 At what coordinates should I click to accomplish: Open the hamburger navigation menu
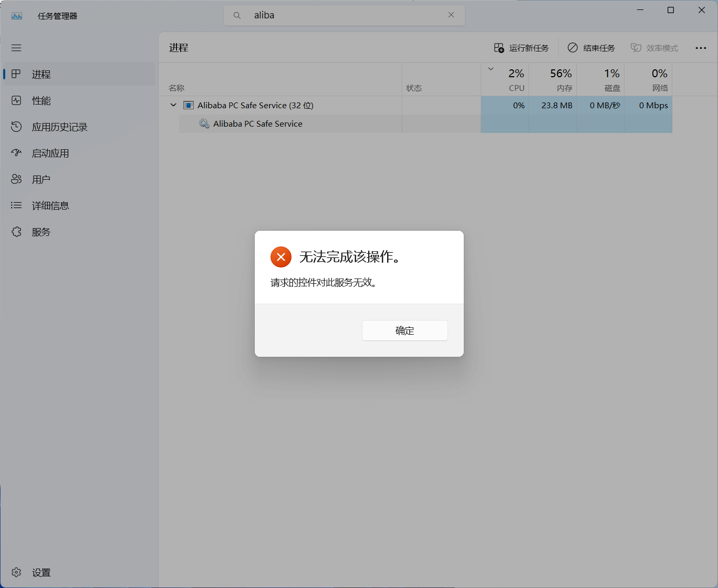[x=16, y=48]
